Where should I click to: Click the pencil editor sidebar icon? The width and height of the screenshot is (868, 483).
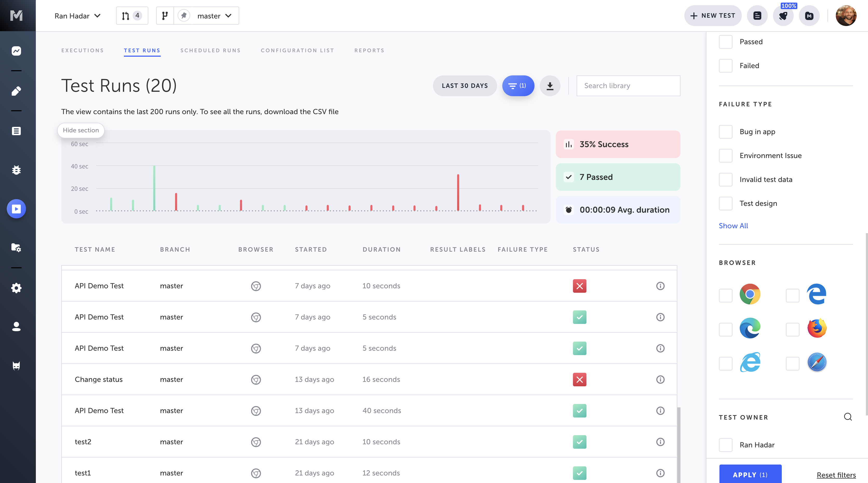coord(16,91)
